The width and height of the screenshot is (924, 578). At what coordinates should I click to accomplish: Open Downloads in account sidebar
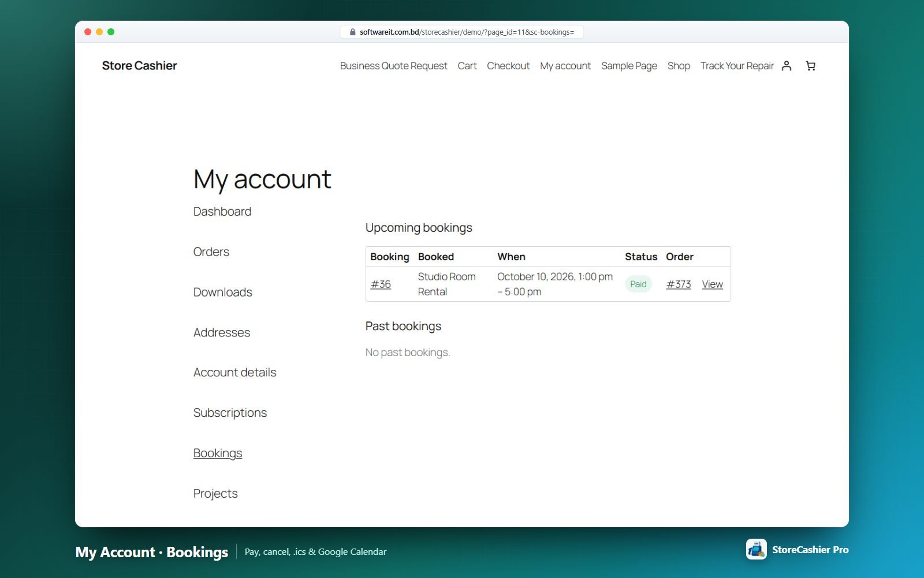[x=223, y=292]
